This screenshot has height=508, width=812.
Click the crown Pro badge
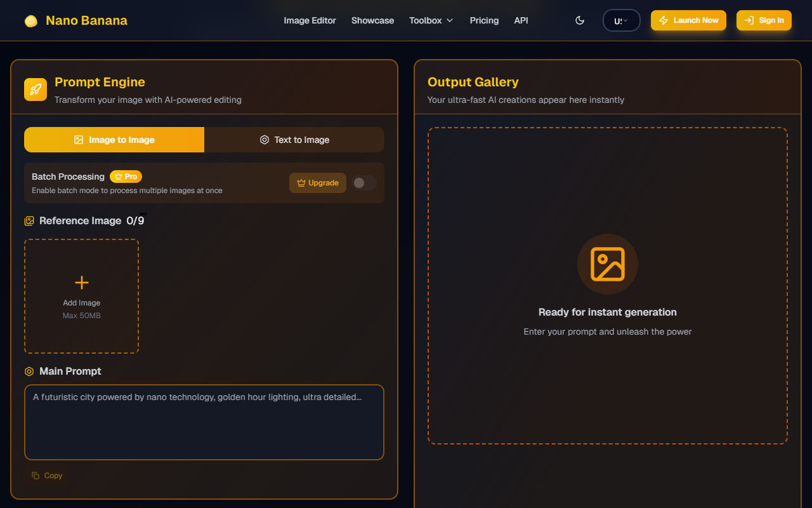[126, 177]
